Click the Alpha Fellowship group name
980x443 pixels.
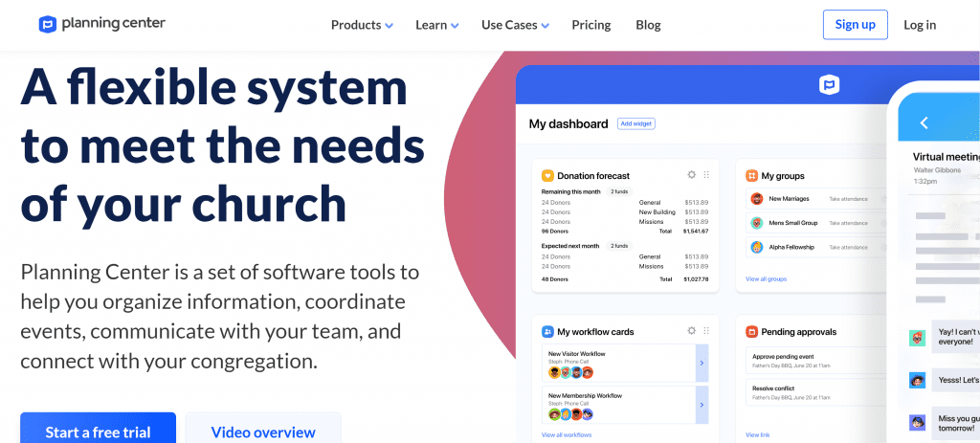[x=791, y=248]
